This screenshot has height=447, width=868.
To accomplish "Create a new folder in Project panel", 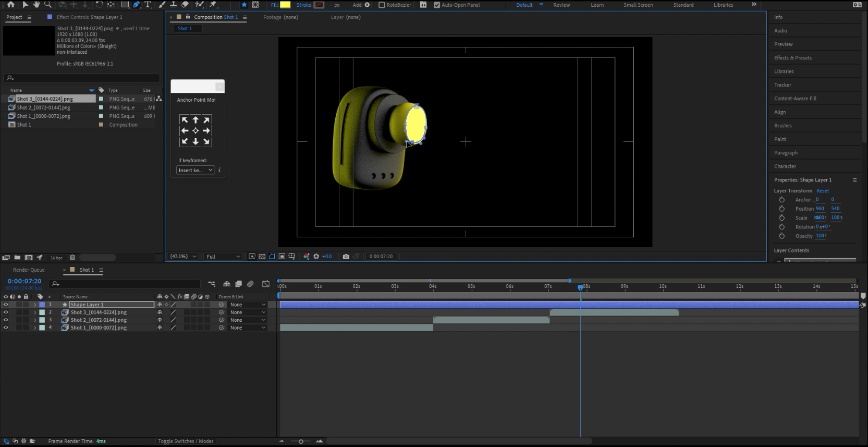I will [17, 257].
